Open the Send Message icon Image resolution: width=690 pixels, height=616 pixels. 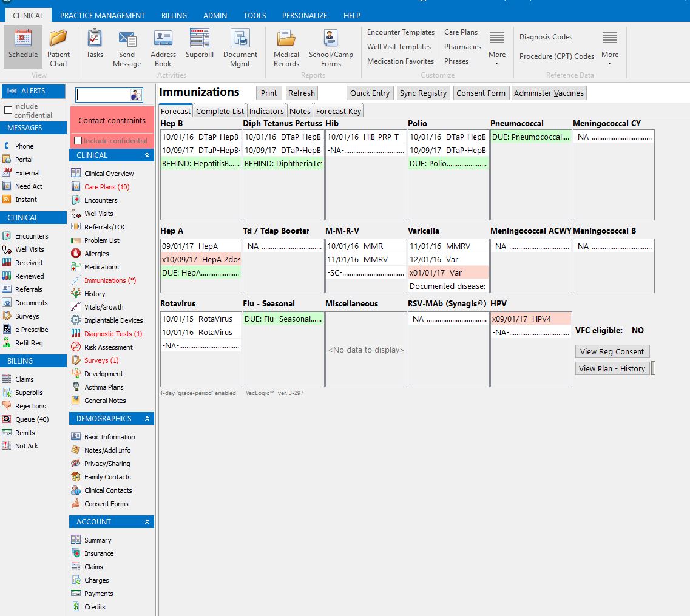(x=127, y=39)
